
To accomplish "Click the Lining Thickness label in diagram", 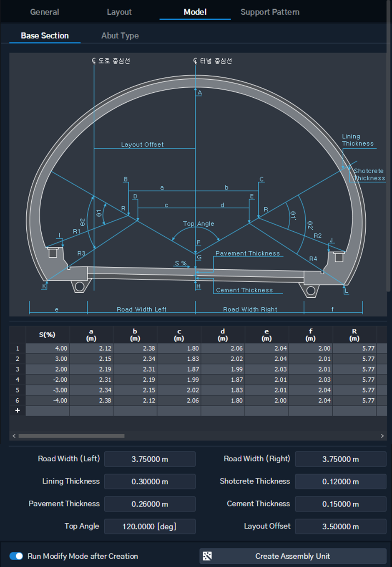I will point(358,140).
